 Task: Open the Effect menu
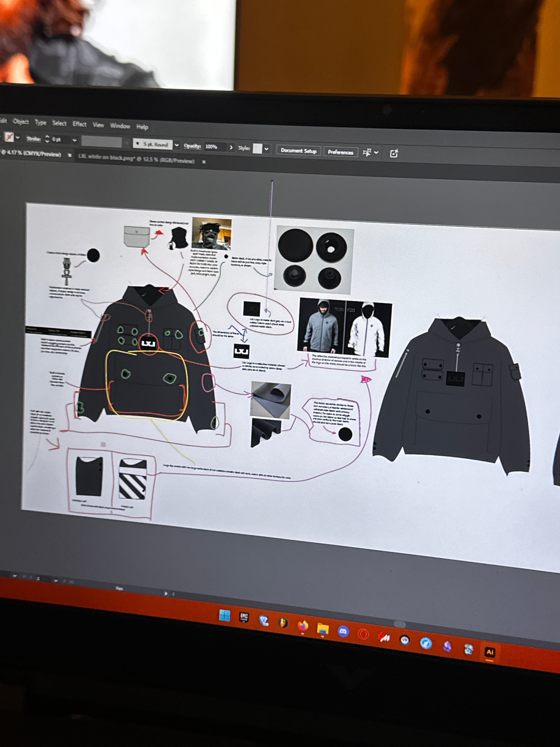click(80, 124)
